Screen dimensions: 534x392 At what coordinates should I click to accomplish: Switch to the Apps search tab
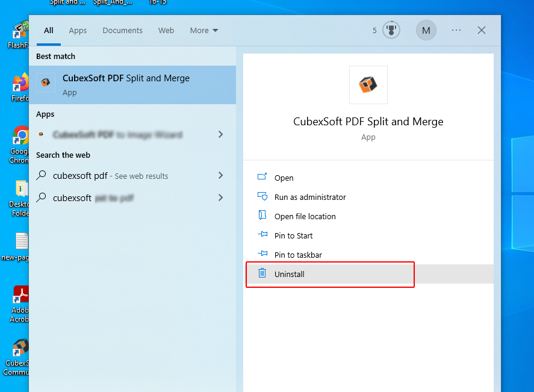point(78,30)
